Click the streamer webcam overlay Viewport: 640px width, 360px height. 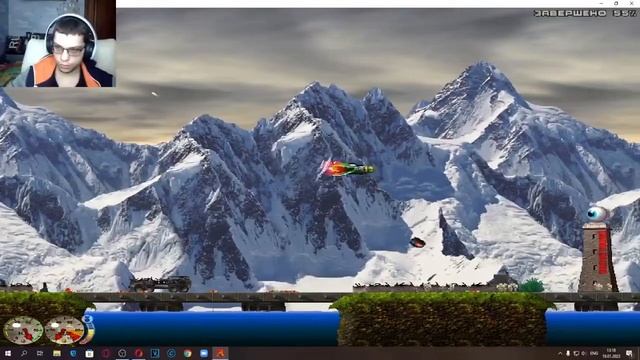pos(58,43)
